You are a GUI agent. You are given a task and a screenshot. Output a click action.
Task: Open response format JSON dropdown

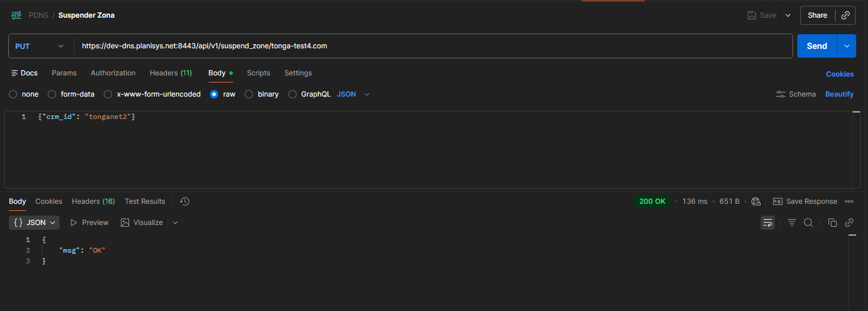click(x=34, y=223)
